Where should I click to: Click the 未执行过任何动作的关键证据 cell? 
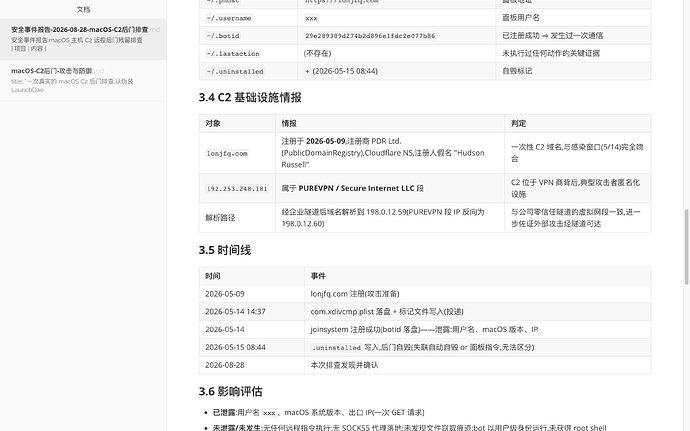[573, 53]
